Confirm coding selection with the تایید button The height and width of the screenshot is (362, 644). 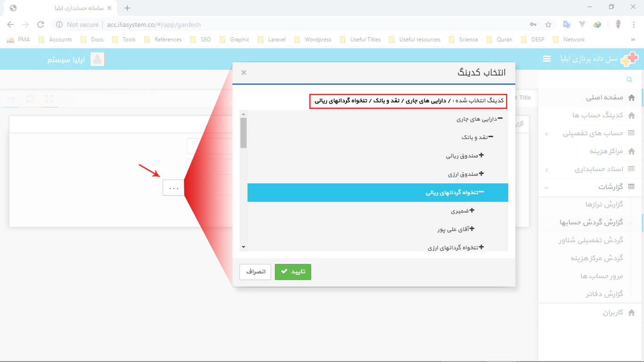293,272
